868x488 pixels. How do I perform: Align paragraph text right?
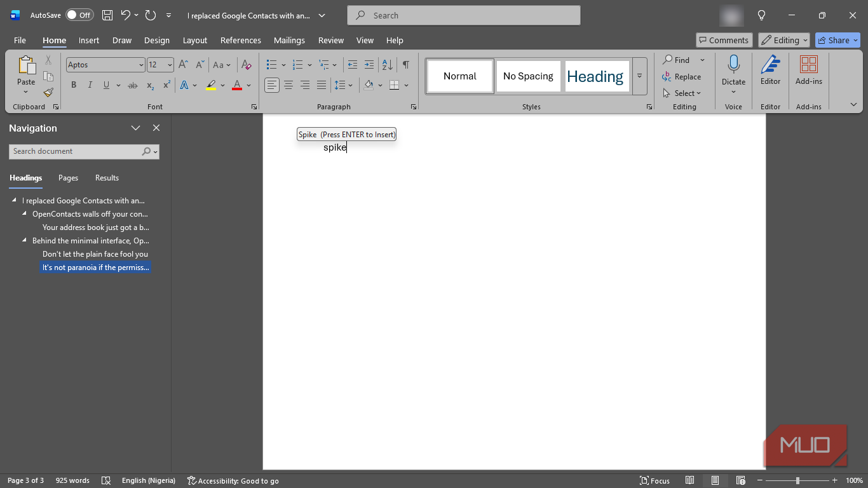tap(305, 85)
